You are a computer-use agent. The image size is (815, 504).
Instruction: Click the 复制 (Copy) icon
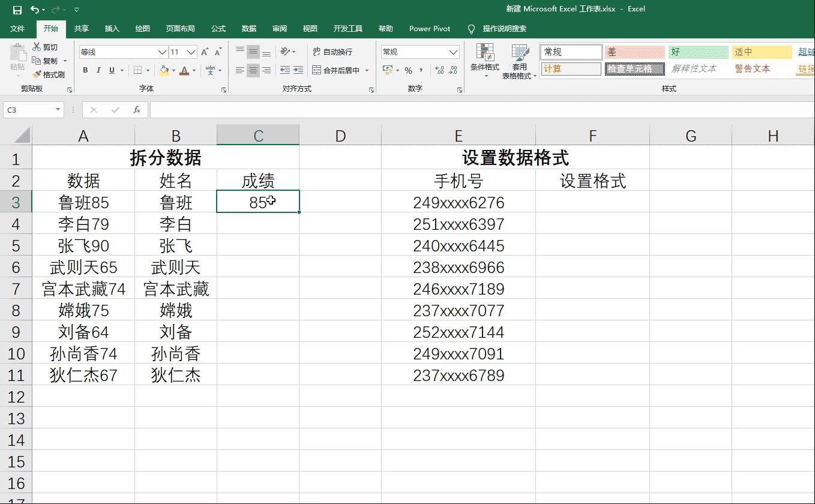click(45, 61)
